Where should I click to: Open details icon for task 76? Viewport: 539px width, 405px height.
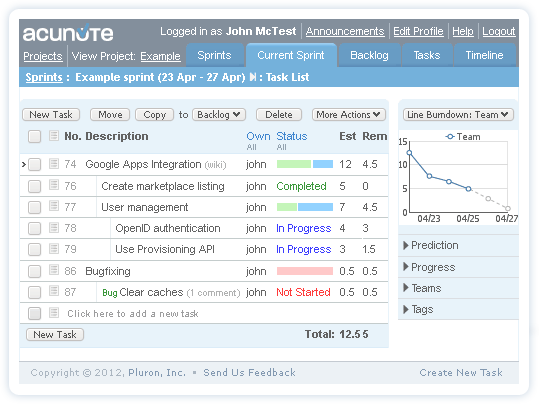click(x=54, y=185)
